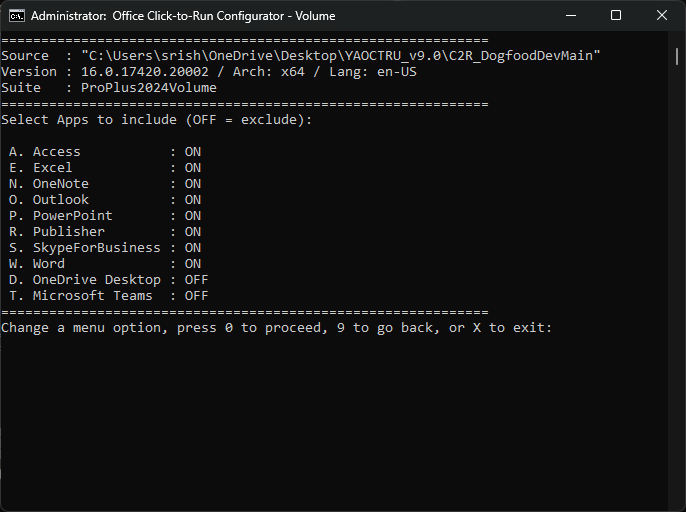Viewport: 686px width, 512px height.
Task: Choose the Publisher entry in the apps list
Action: (x=68, y=232)
